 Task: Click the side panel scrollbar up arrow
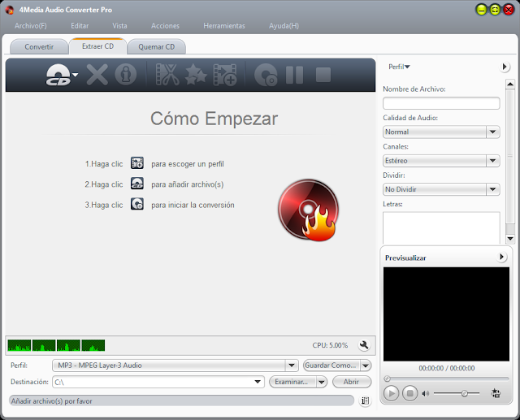pyautogui.click(x=510, y=84)
